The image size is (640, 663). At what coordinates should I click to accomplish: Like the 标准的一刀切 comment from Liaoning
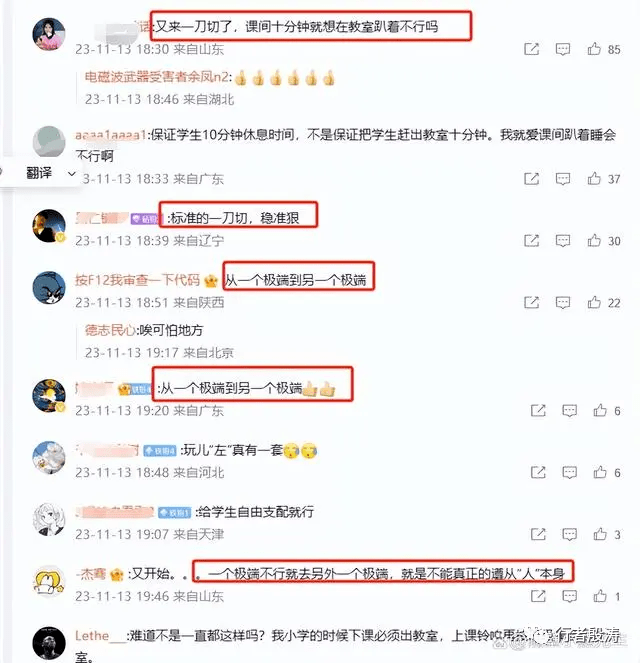coord(594,241)
